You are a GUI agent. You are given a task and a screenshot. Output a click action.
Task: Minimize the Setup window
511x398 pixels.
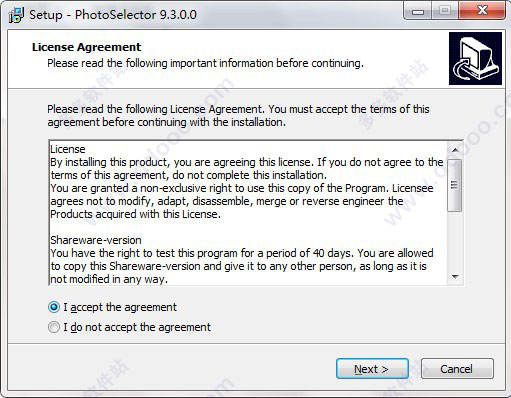(418, 11)
